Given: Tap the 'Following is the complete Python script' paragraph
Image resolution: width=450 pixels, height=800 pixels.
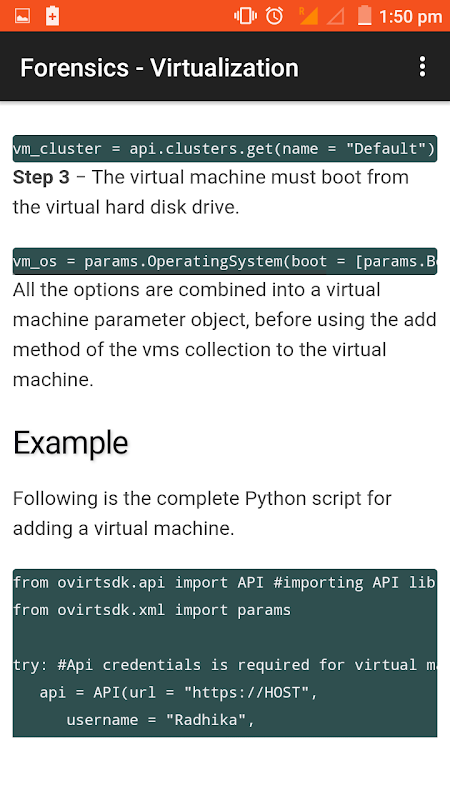Looking at the screenshot, I should (202, 513).
